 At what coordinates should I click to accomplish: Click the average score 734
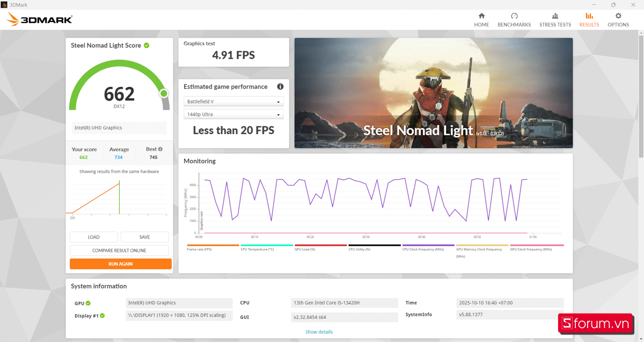[x=119, y=158]
